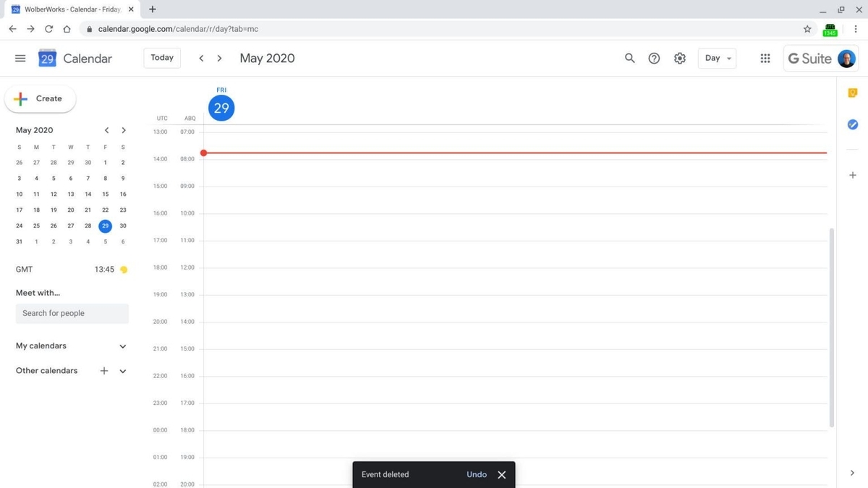Open the main menu hamburger icon
This screenshot has height=488, width=868.
click(20, 59)
